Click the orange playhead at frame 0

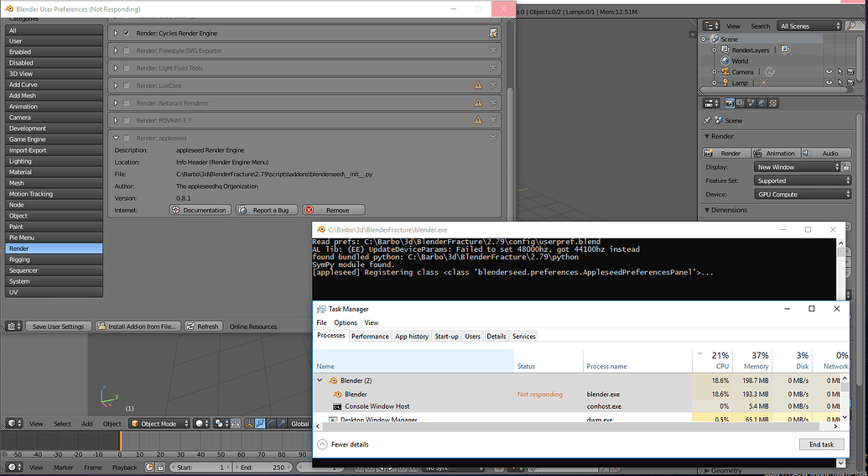tap(120, 441)
